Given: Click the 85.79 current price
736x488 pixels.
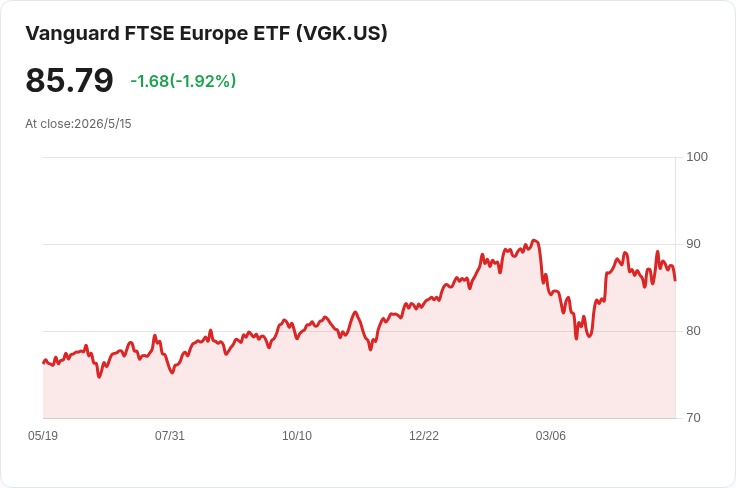Looking at the screenshot, I should 69,80.
